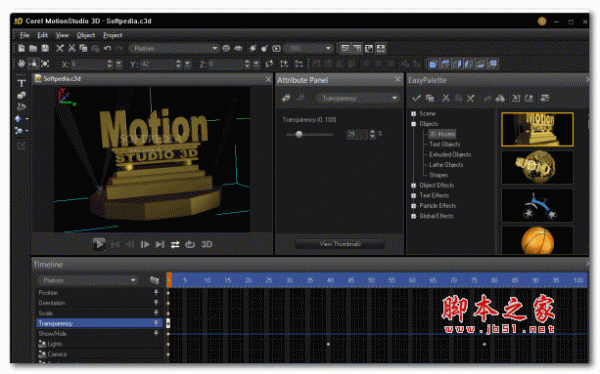Click the timeline key frame tool icon
The image size is (600, 374).
click(154, 280)
